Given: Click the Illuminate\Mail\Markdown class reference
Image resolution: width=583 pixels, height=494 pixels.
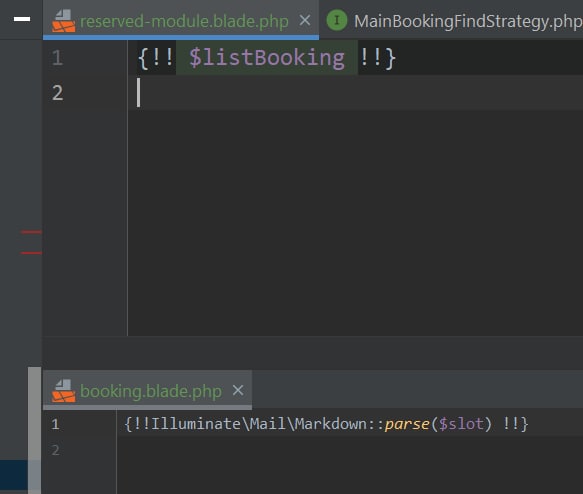Looking at the screenshot, I should pos(259,424).
